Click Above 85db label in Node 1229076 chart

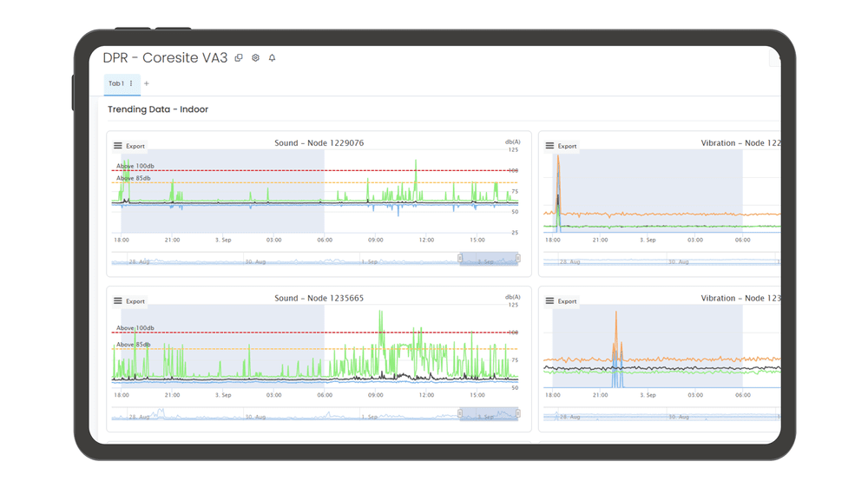pyautogui.click(x=134, y=178)
